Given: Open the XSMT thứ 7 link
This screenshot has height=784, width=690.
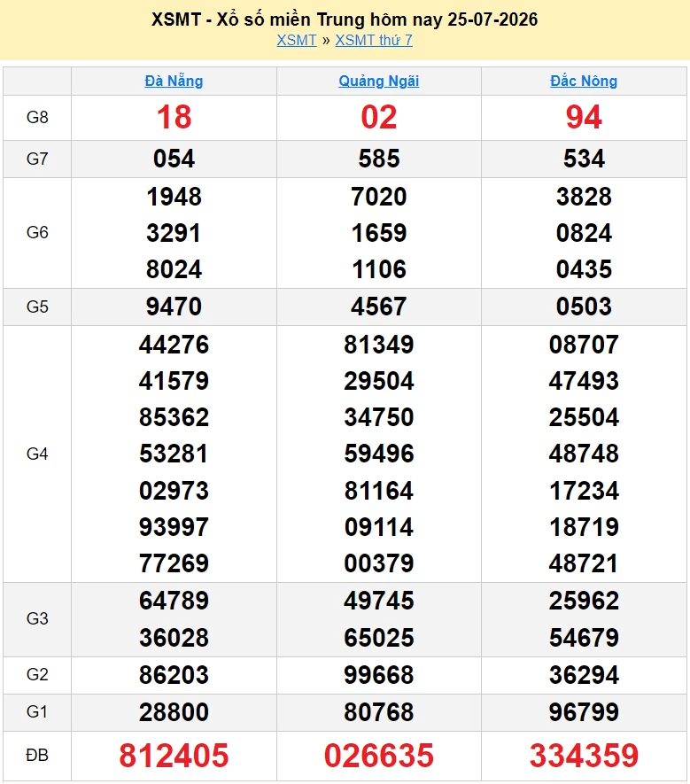Looking at the screenshot, I should click(374, 40).
